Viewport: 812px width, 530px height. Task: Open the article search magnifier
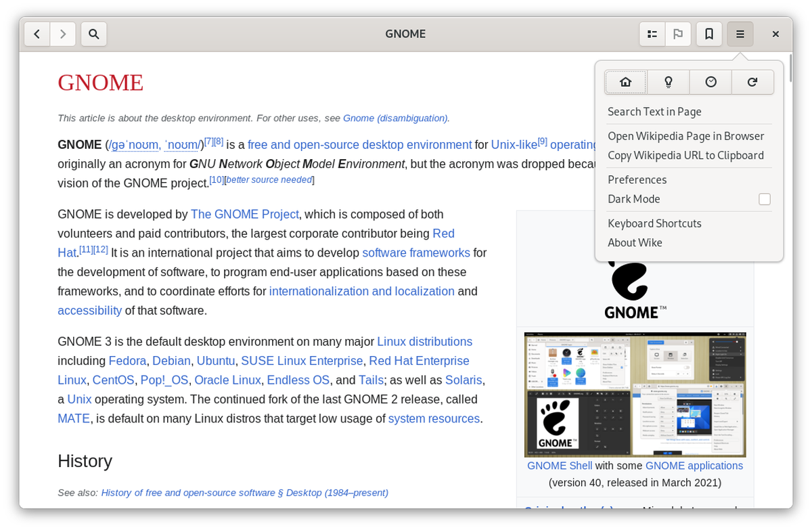[94, 34]
